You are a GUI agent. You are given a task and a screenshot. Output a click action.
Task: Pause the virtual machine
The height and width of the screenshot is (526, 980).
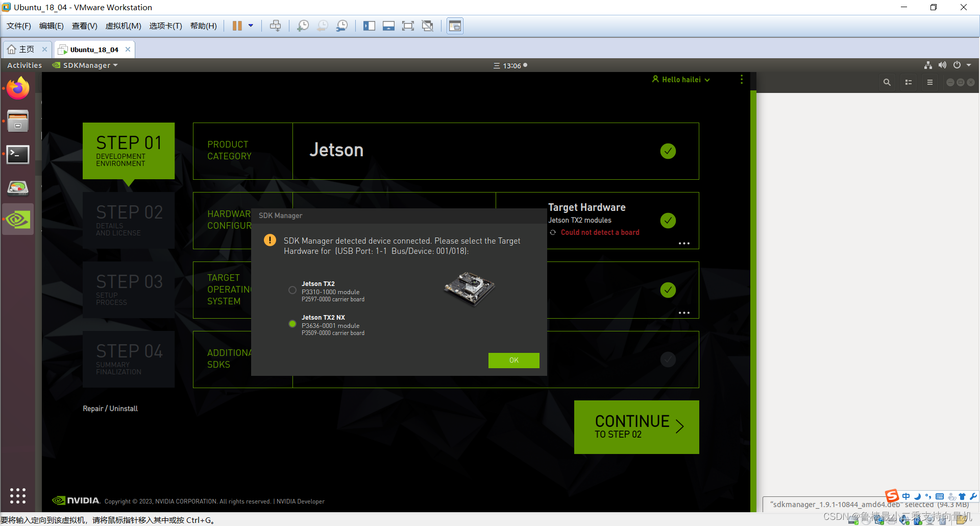(237, 26)
